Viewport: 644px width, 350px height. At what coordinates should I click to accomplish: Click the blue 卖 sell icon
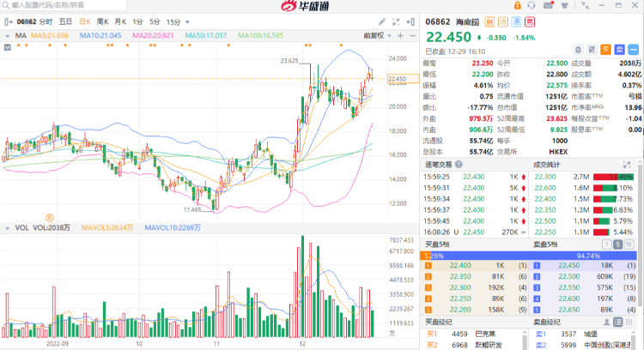click(x=619, y=50)
